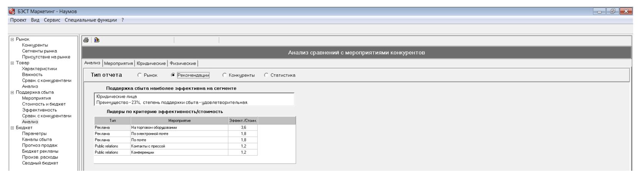644x171 pixels.
Task: Select the По электронной почте cell
Action: coord(179,134)
